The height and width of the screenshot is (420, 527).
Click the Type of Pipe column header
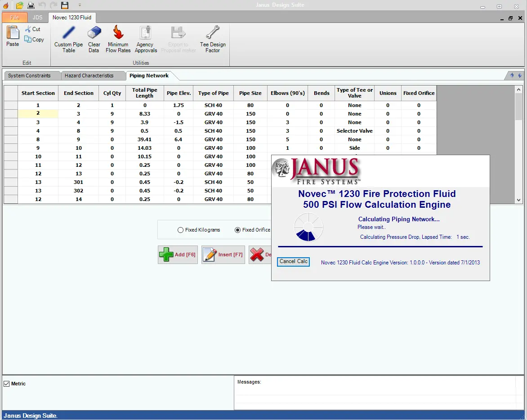coord(214,93)
